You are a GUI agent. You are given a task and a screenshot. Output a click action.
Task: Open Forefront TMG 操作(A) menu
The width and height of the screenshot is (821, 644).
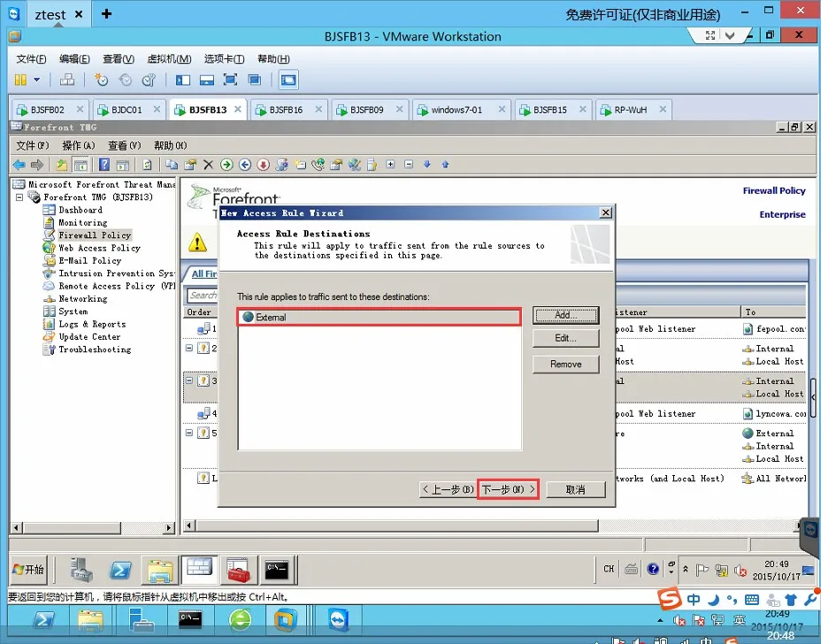click(x=78, y=146)
